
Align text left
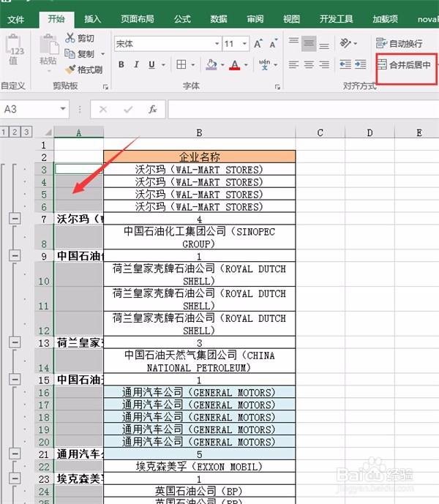pyautogui.click(x=293, y=64)
